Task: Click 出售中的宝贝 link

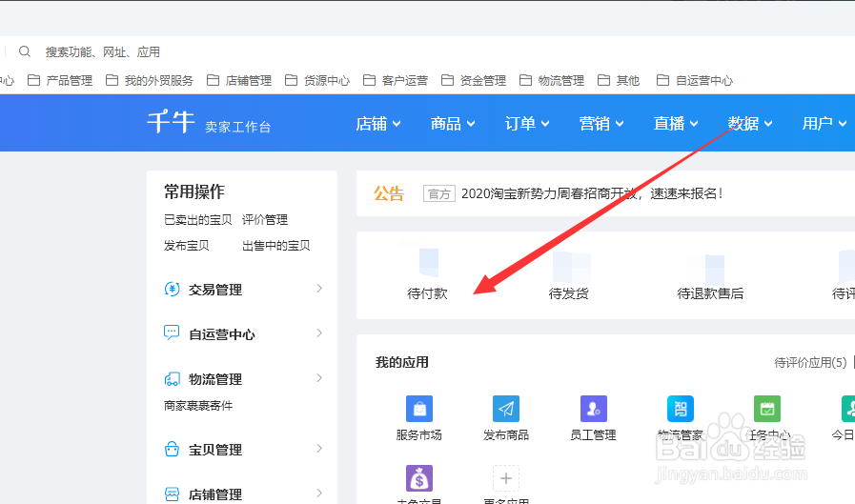Action: 276,246
